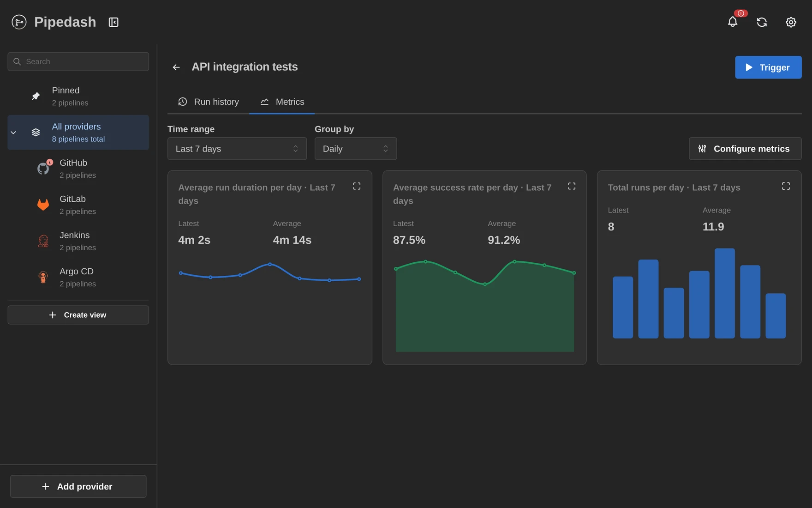Click 'Total runs per day · Last 7 days' heading
This screenshot has width=812, height=508.
(674, 187)
